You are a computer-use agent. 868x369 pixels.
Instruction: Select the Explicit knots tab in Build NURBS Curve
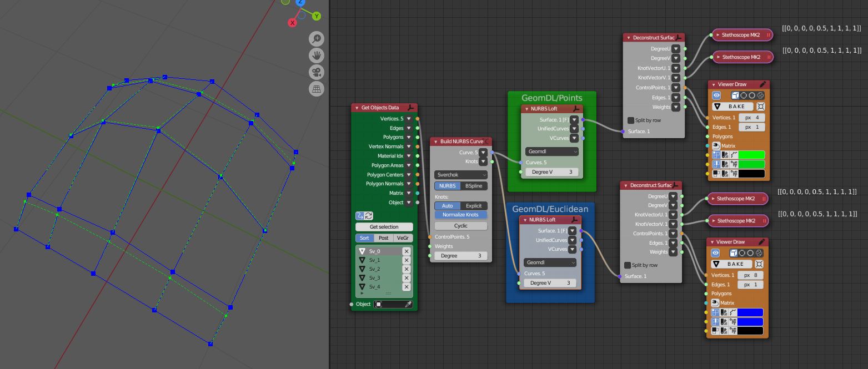[474, 205]
